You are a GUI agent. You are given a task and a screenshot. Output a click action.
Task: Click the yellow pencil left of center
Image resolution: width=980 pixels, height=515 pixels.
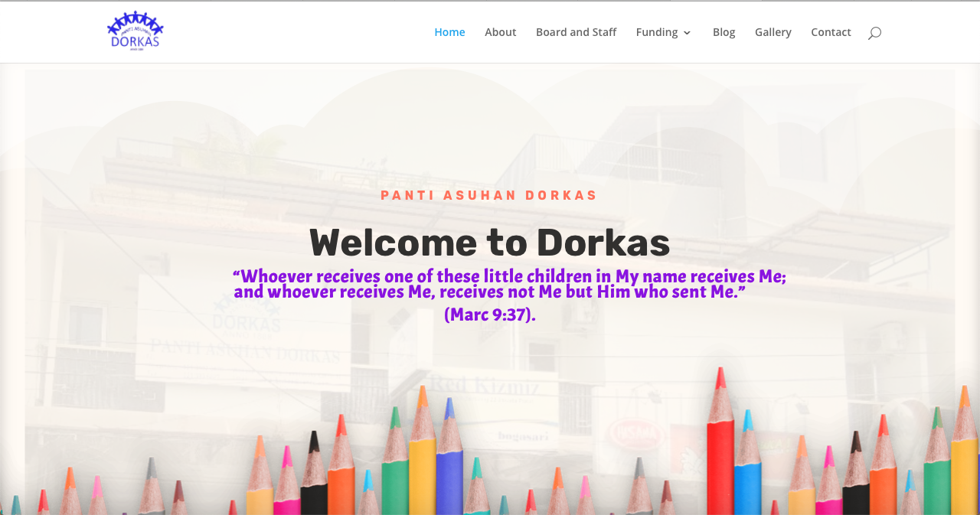tap(422, 459)
